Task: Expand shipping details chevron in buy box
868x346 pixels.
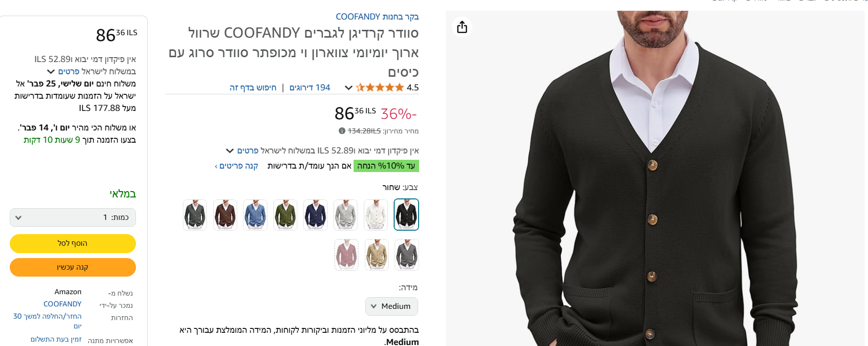Action: 50,71
